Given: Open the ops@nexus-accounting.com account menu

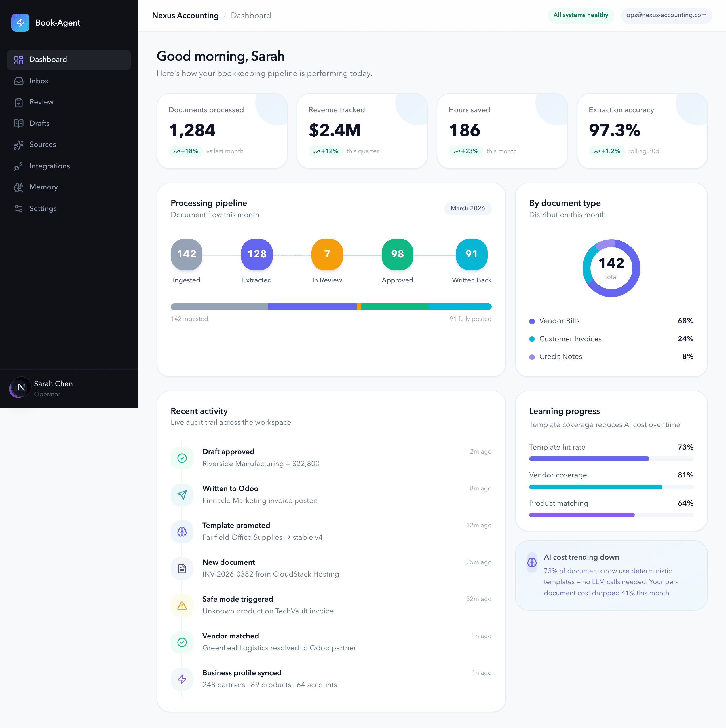Looking at the screenshot, I should pos(666,15).
